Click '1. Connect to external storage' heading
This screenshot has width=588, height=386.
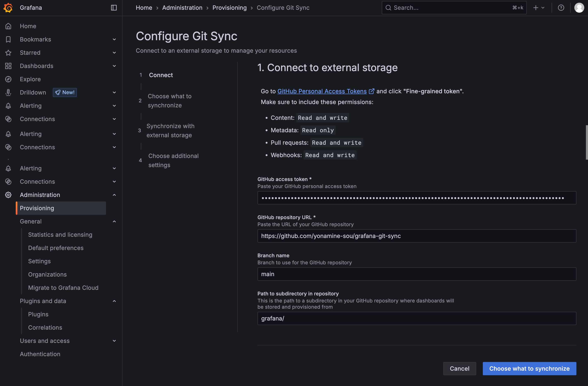point(327,68)
